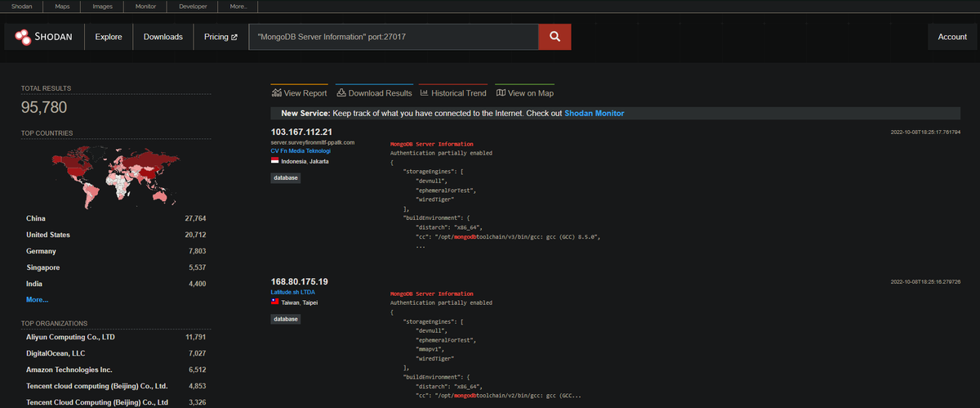Click Jakarta location text
This screenshot has width=980, height=408.
(318, 161)
